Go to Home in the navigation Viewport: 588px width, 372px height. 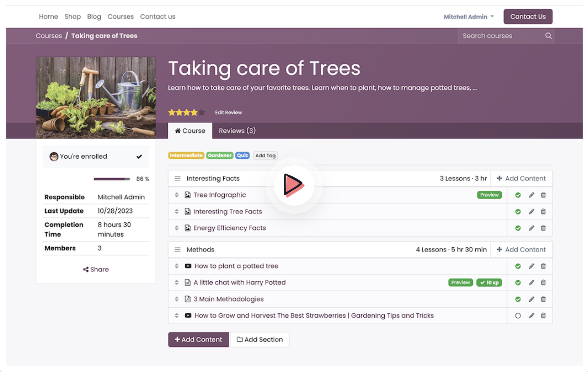(x=48, y=17)
